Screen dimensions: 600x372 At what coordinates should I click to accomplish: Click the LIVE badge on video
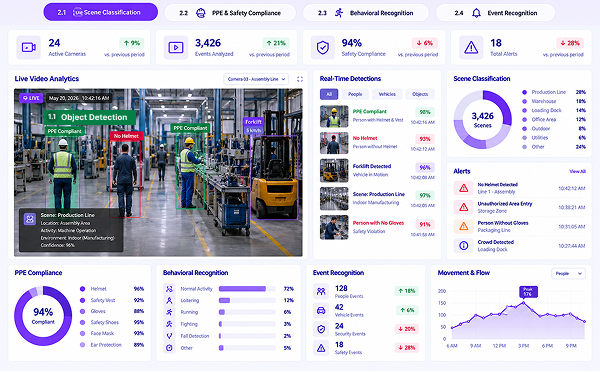31,98
